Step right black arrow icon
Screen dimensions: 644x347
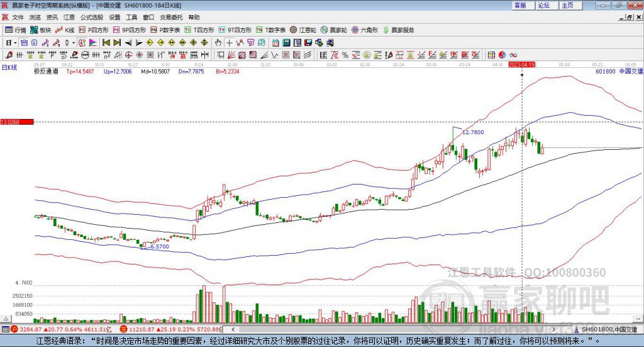point(139,43)
